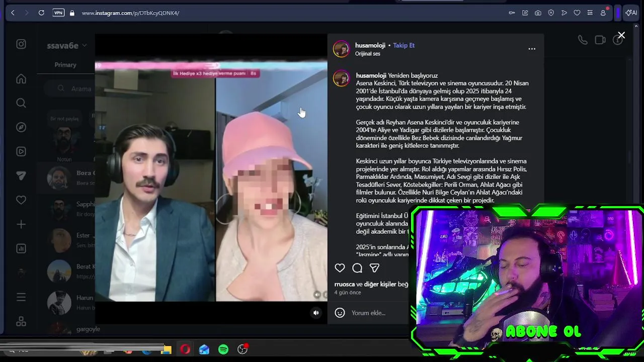644x362 pixels.
Task: Open Opera browser from the Windows taskbar
Action: point(185,349)
